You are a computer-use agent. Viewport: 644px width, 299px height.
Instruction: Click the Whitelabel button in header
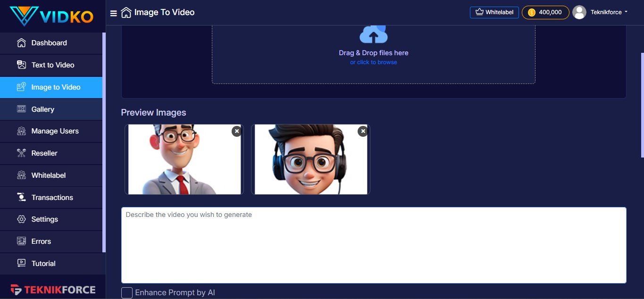tap(494, 12)
